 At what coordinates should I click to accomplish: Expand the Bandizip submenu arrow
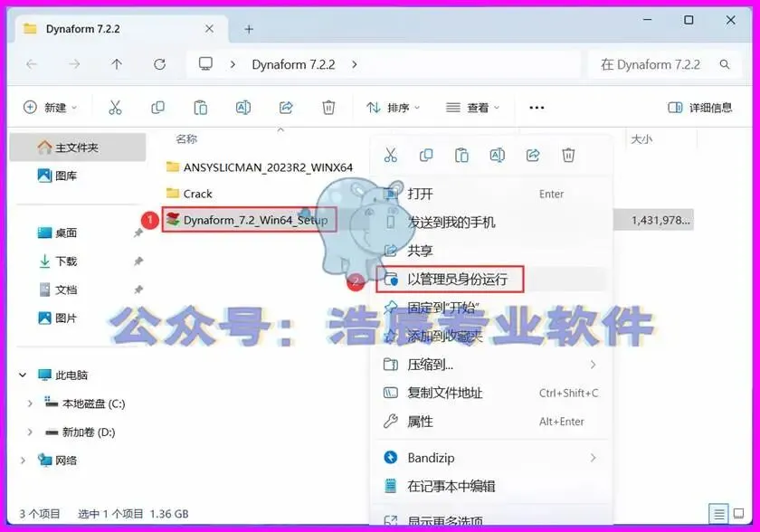click(593, 458)
